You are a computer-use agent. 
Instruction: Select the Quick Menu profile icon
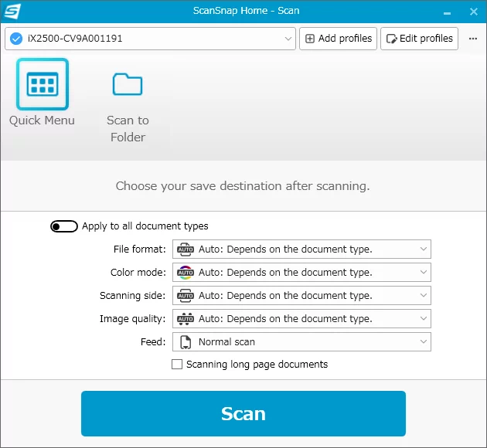43,84
